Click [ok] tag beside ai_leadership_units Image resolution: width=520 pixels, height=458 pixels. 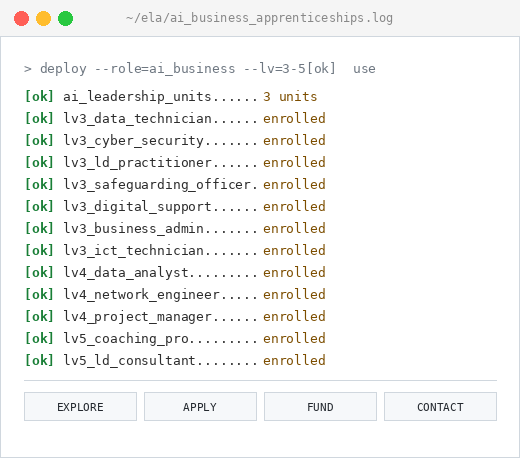point(39,97)
